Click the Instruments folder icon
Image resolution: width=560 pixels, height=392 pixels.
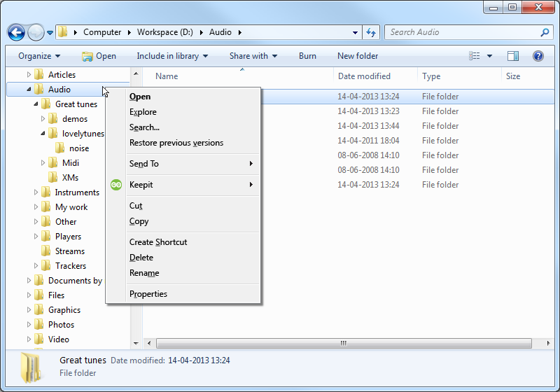(45, 192)
